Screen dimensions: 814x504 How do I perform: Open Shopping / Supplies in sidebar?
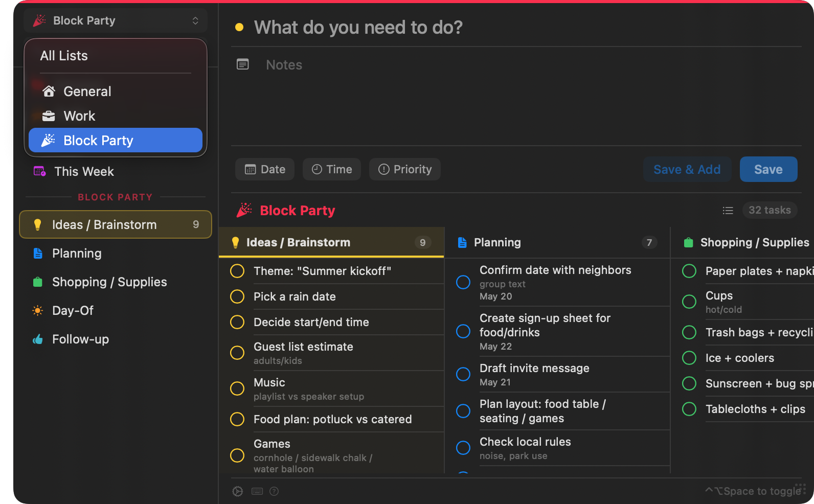click(x=116, y=282)
